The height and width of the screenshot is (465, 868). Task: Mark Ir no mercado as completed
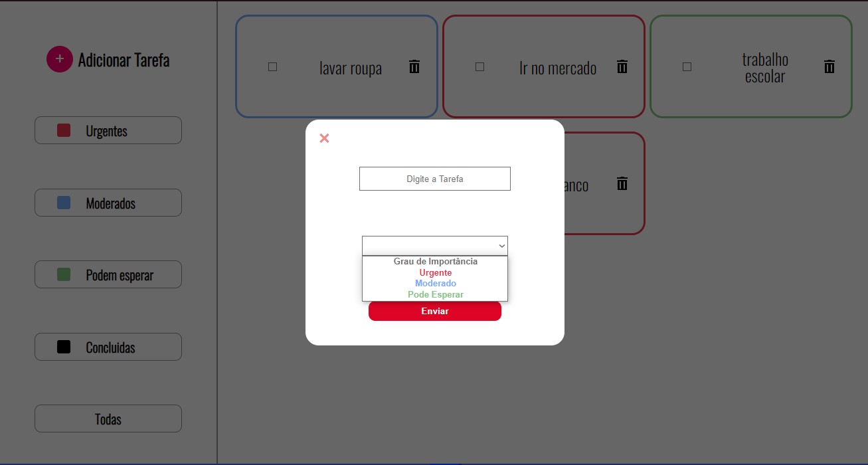480,66
